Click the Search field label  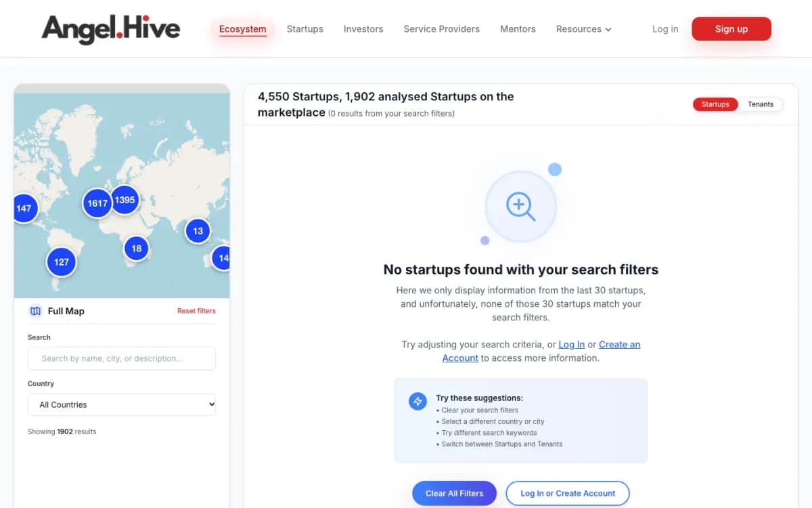(x=39, y=337)
